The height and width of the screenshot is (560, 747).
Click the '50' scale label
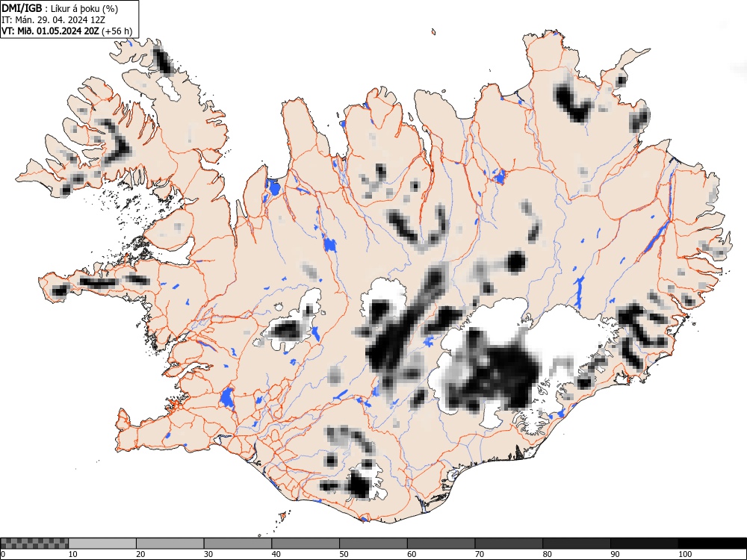(344, 554)
